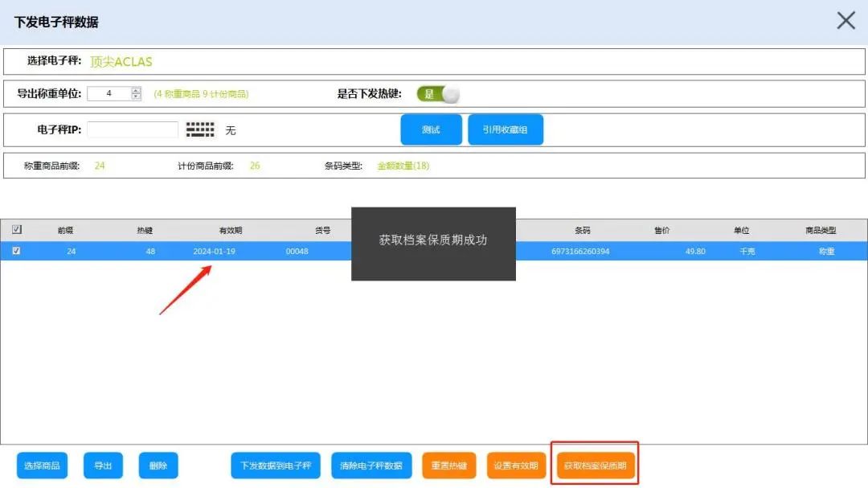Click into the 电子秤IP input field
Screen dimensions: 868x488
[x=132, y=129]
